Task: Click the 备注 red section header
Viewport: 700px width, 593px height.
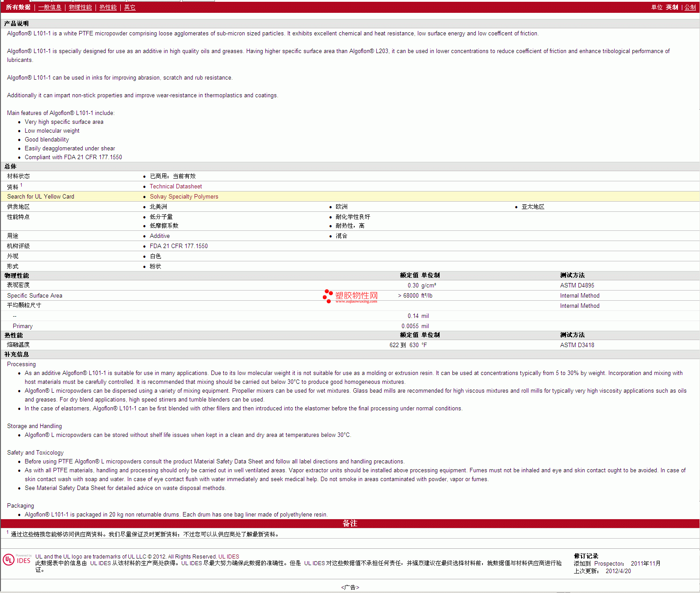Action: tap(350, 523)
